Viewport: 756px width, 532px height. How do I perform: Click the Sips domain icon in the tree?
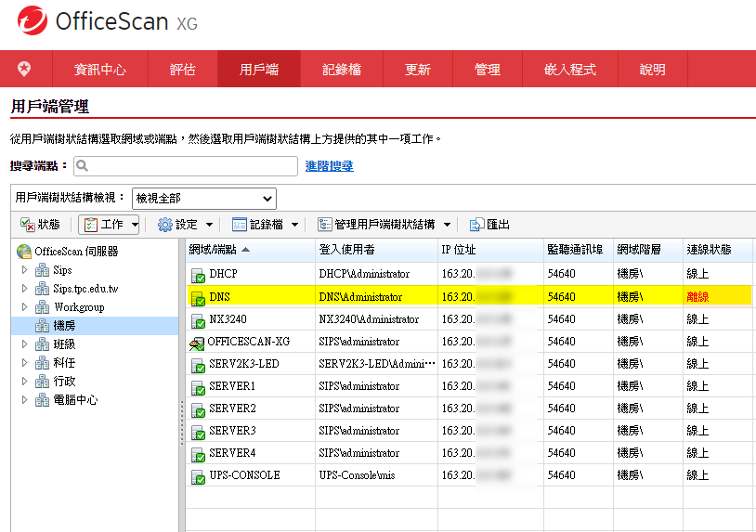coord(43,270)
